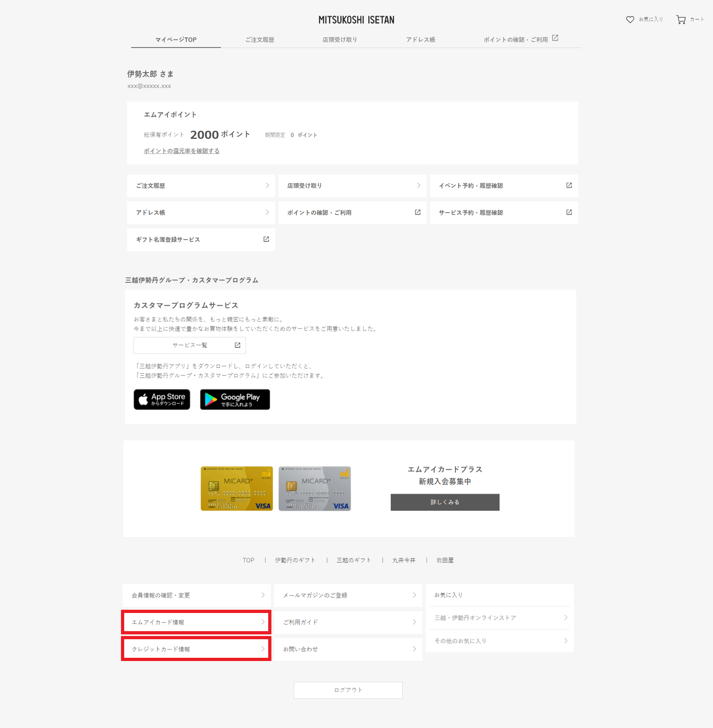Click the クレジットカード情報 label
Image resolution: width=713 pixels, height=728 pixels.
click(x=161, y=649)
